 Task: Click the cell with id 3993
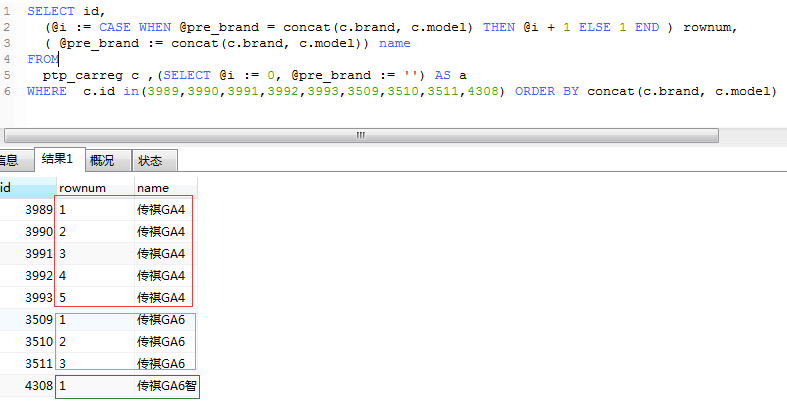click(x=28, y=298)
